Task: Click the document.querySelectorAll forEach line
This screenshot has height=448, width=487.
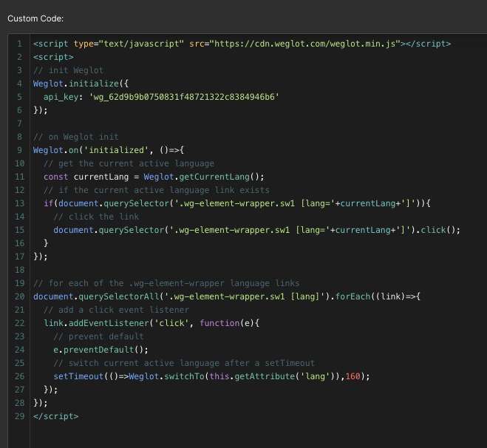Action: 227,296
